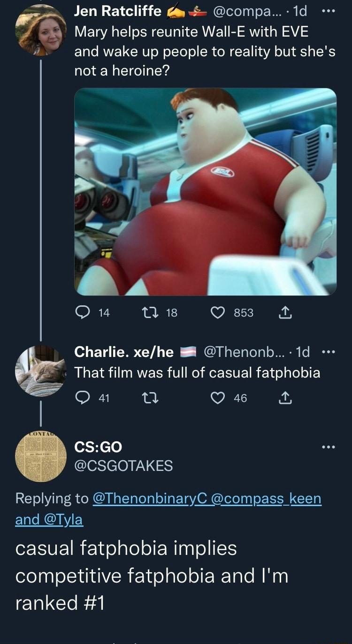Reply to Charlie's fatphobia tweet
The height and width of the screenshot is (644, 352).
tap(84, 398)
